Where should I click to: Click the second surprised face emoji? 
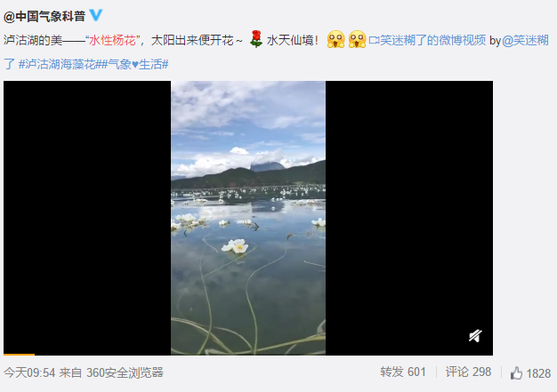(x=357, y=39)
